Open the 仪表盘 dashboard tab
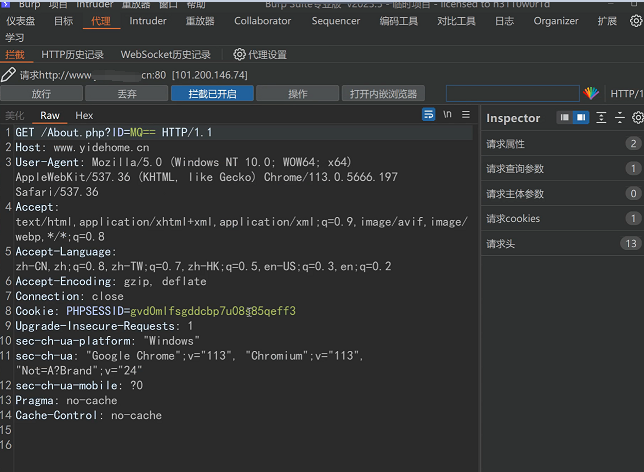Screen dimensions: 644x472 tap(21, 21)
